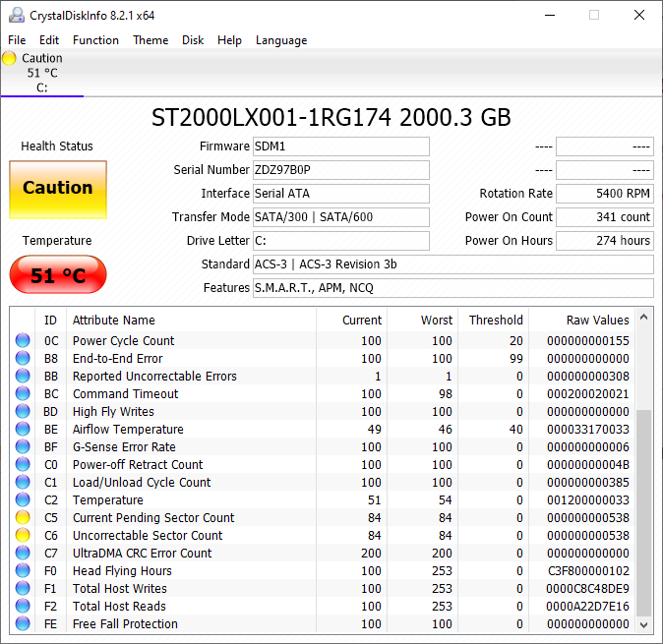Screen dimensions: 663x644
Task: Click the Worst column header
Action: pos(422,320)
